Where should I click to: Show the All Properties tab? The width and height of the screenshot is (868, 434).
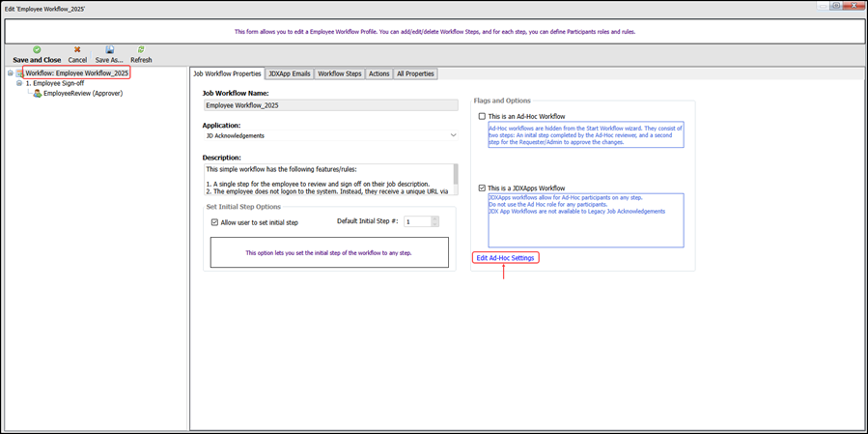pos(415,73)
